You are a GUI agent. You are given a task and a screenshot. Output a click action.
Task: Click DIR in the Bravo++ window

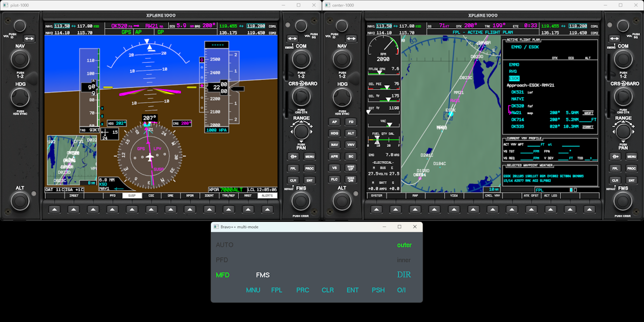coord(404,275)
